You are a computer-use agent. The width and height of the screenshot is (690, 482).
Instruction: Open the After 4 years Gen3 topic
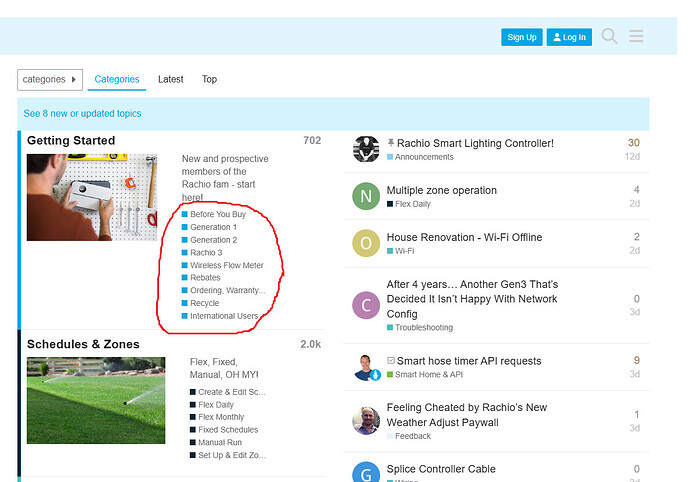[472, 299]
